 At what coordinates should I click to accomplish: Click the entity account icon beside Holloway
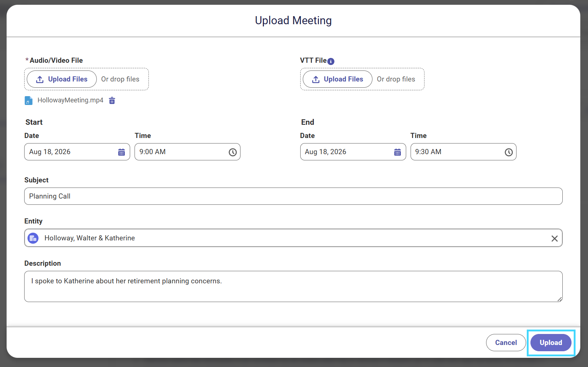(33, 238)
